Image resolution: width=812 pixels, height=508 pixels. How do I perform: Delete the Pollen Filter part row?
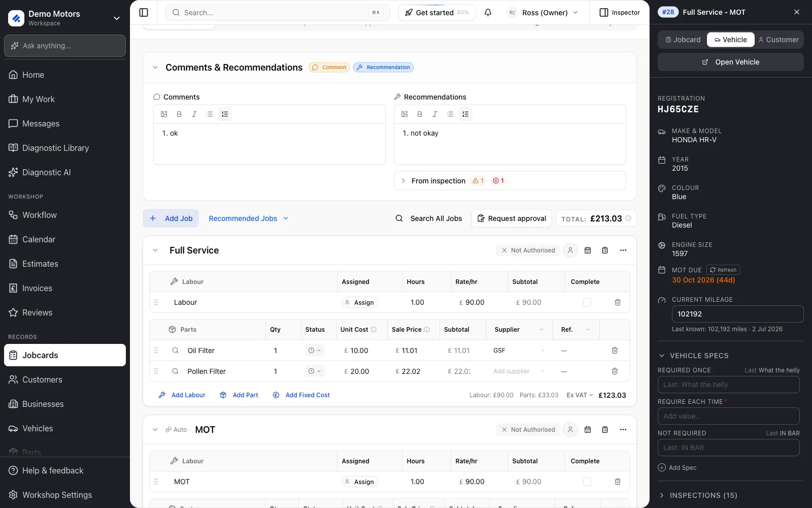[x=615, y=371]
